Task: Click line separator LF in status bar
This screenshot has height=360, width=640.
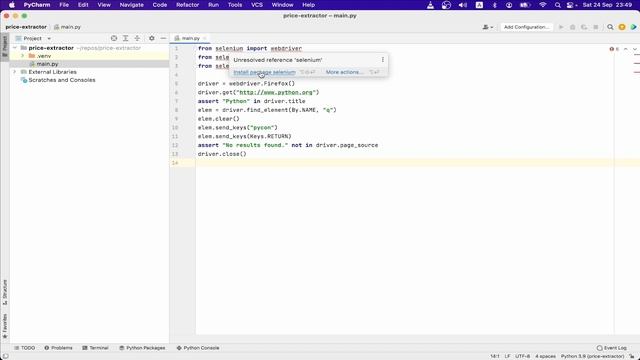Action: (507, 356)
